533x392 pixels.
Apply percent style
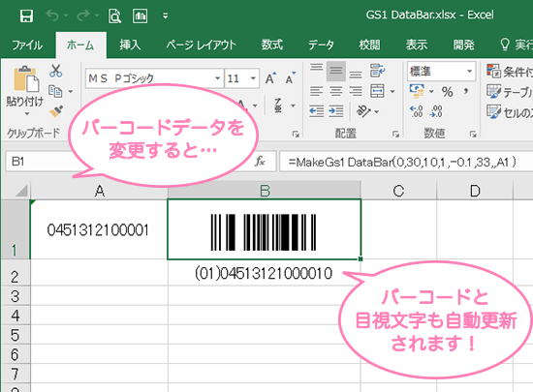click(448, 92)
